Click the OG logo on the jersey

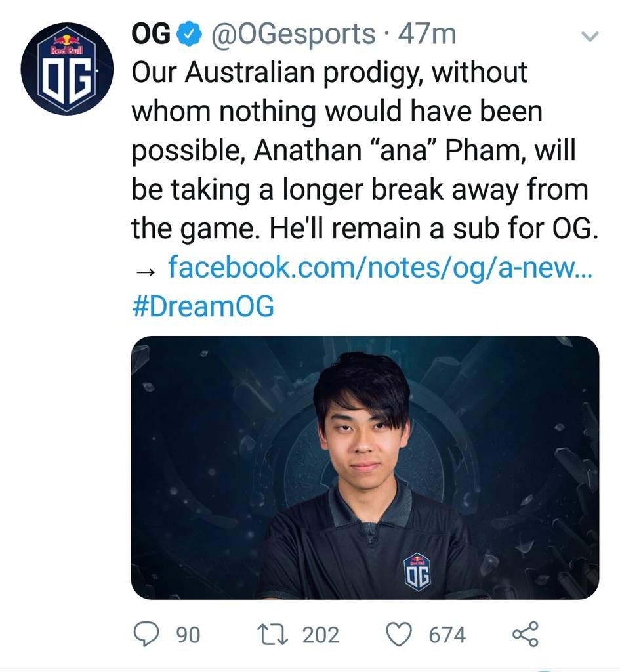417,572
